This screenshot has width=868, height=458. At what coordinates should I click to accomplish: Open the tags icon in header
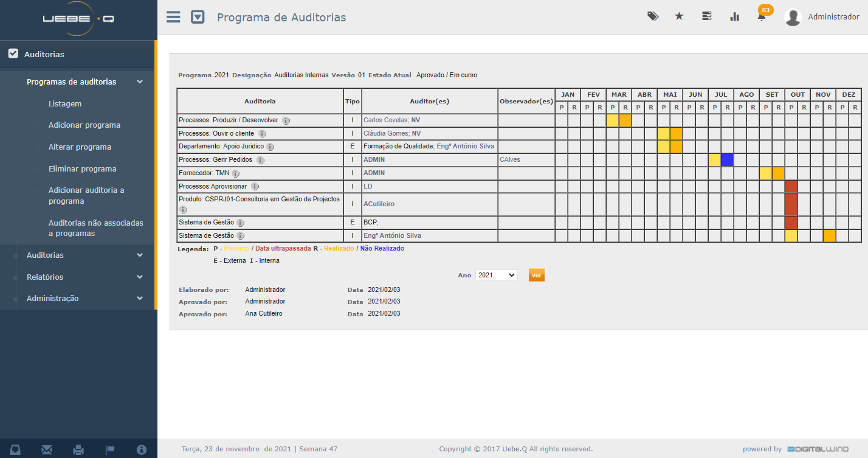pyautogui.click(x=653, y=16)
